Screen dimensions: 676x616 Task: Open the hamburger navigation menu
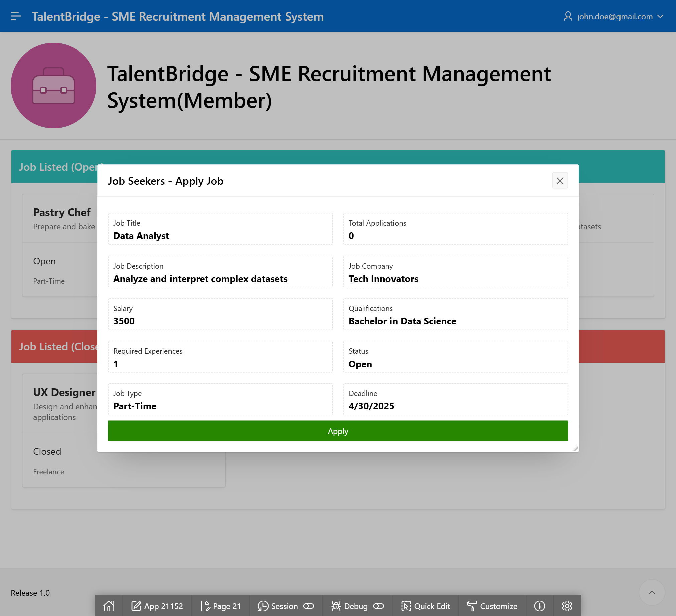tap(16, 16)
